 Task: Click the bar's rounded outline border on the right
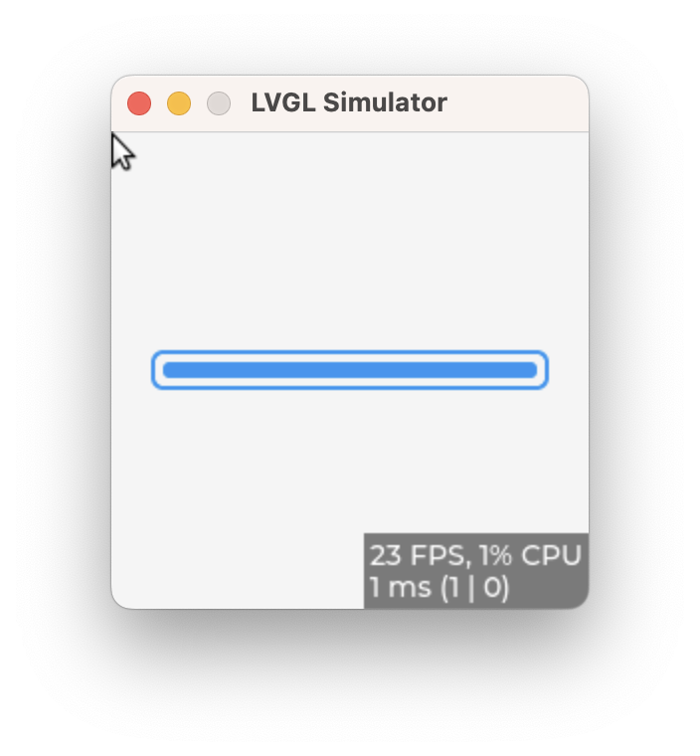pos(546,370)
